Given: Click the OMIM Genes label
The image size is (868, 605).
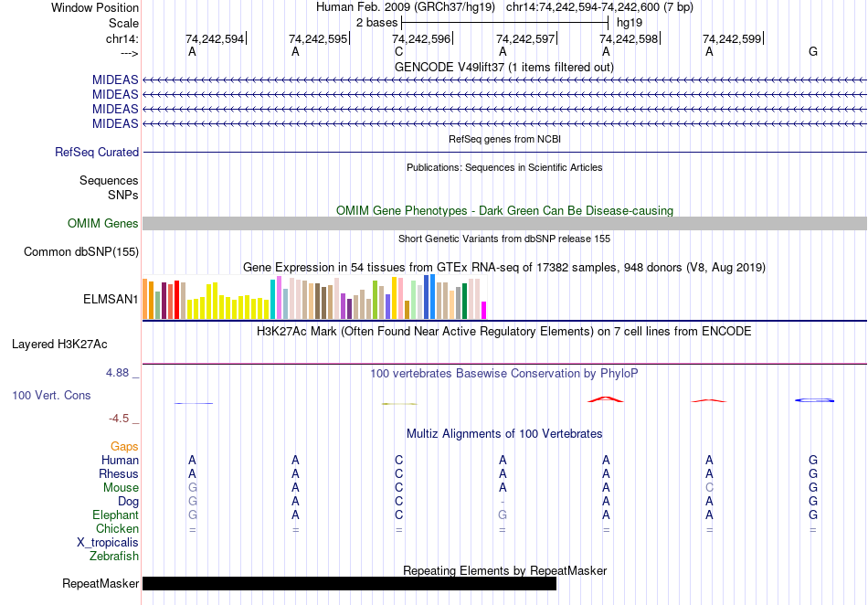Looking at the screenshot, I should 102,223.
